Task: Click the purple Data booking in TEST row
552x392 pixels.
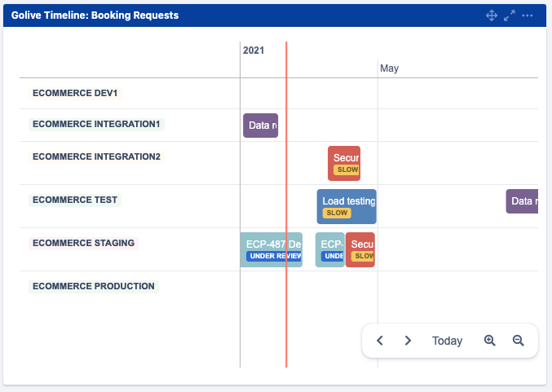Action: 522,201
